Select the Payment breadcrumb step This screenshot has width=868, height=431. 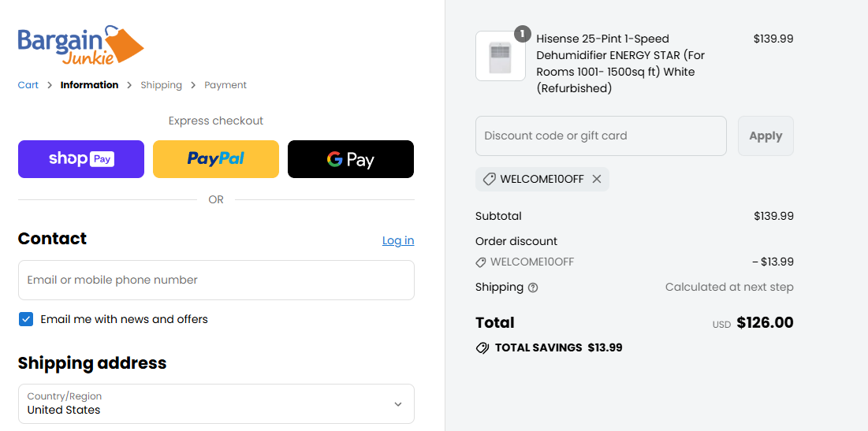tap(225, 85)
